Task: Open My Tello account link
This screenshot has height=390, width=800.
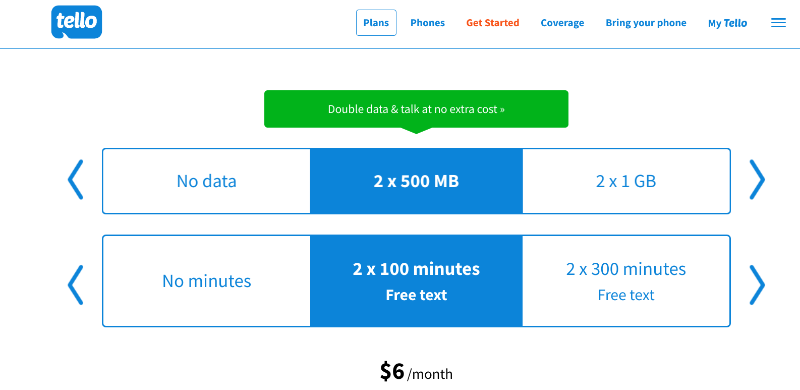Action: coord(728,23)
